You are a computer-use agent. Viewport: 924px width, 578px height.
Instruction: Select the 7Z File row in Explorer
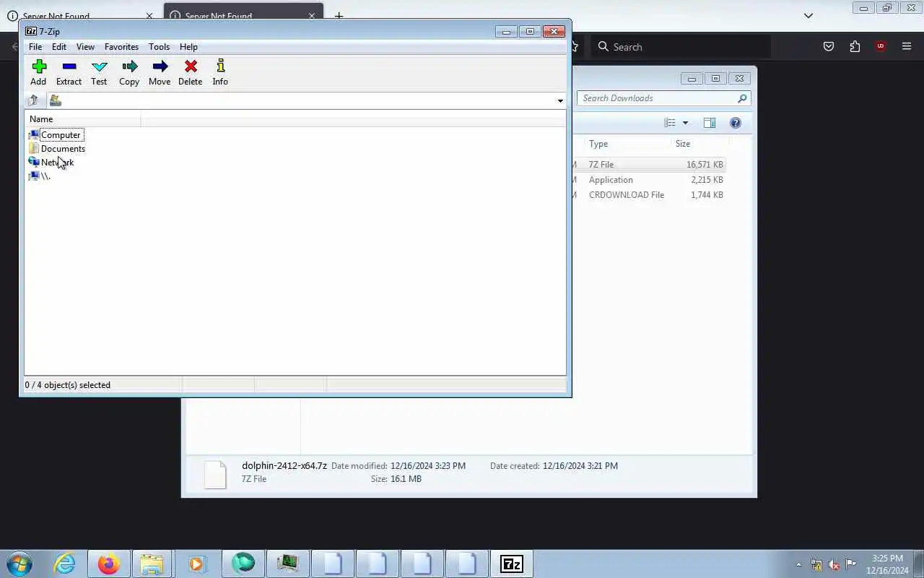click(601, 165)
